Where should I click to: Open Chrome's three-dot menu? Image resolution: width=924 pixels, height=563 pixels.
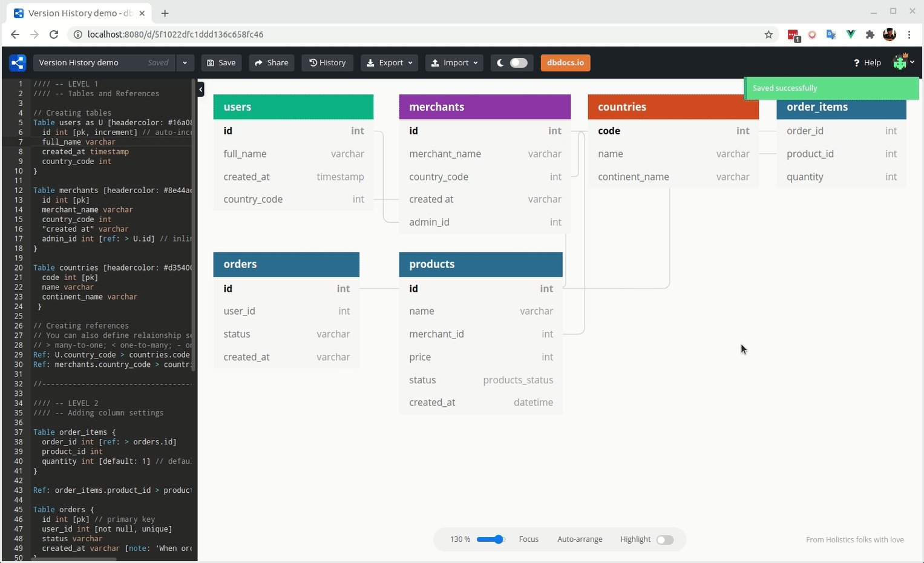click(910, 35)
